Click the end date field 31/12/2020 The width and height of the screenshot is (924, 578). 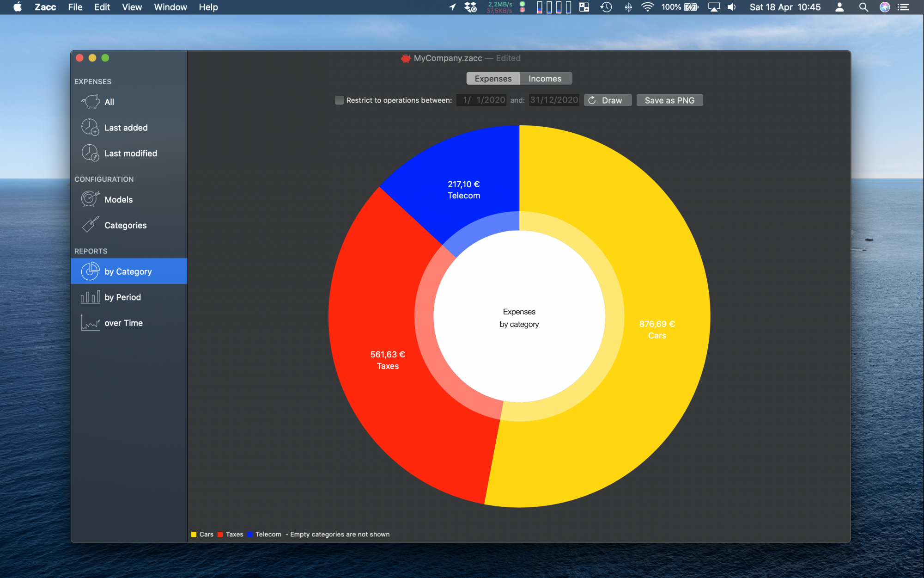553,100
